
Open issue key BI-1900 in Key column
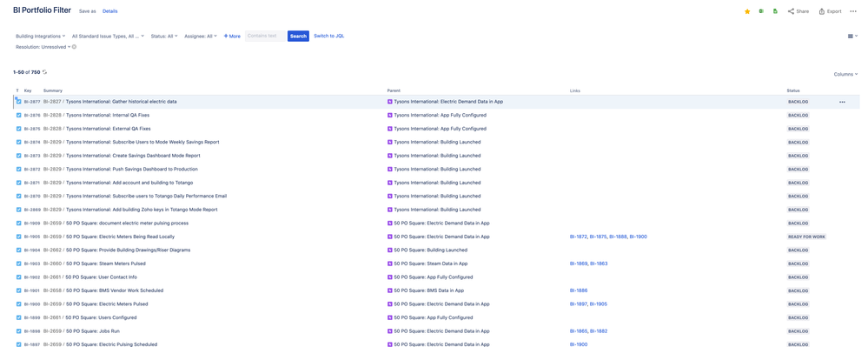tap(32, 304)
